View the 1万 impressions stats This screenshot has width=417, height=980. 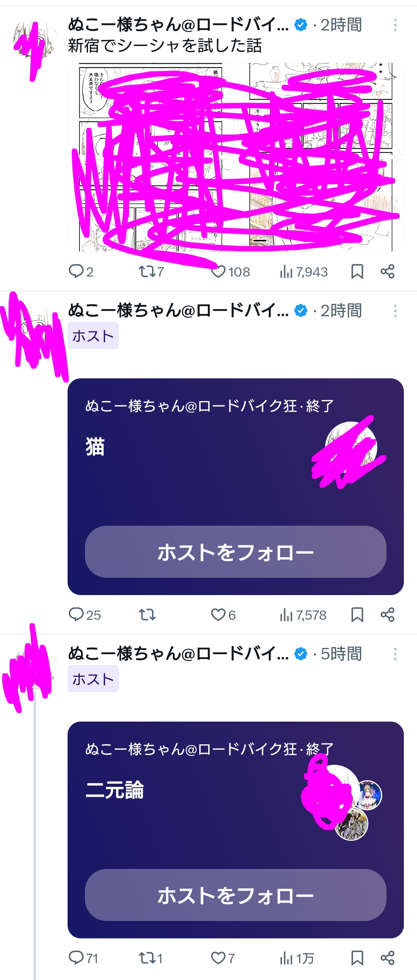[x=297, y=958]
